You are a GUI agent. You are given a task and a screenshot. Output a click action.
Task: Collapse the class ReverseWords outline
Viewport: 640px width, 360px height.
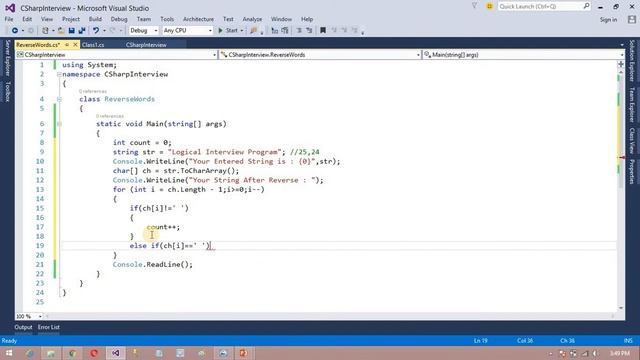pos(59,99)
